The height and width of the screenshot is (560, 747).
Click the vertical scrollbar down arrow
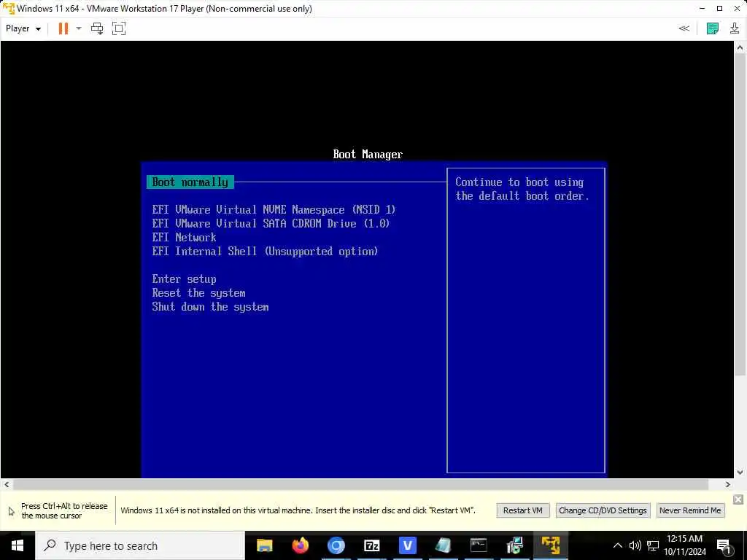click(740, 472)
